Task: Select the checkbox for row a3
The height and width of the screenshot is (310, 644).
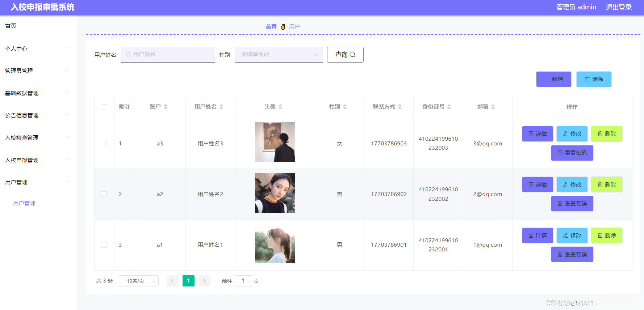Action: 104,144
